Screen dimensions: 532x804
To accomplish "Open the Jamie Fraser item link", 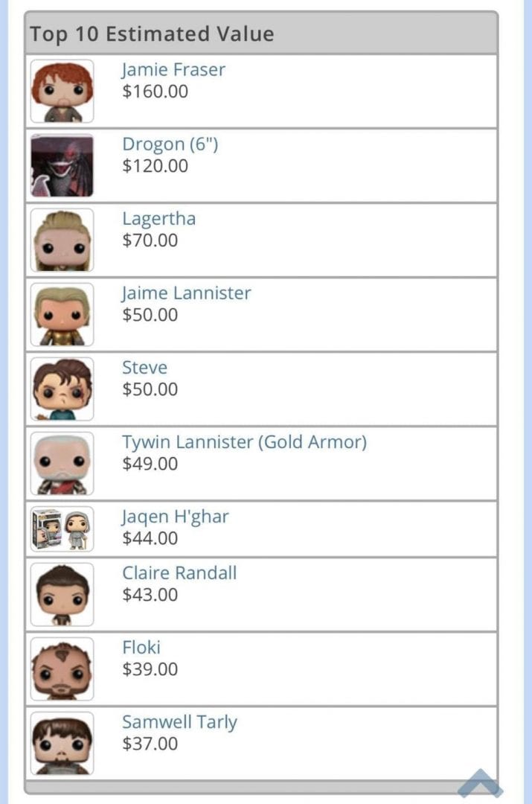I will [173, 70].
